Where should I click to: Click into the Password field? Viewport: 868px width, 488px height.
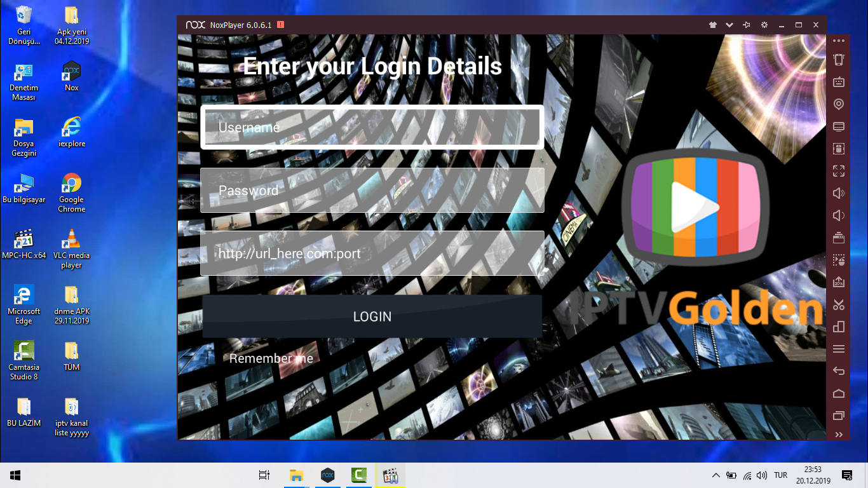point(372,190)
